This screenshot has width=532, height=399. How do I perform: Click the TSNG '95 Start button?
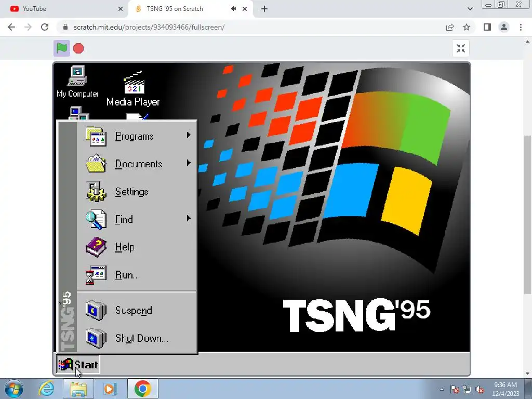78,365
